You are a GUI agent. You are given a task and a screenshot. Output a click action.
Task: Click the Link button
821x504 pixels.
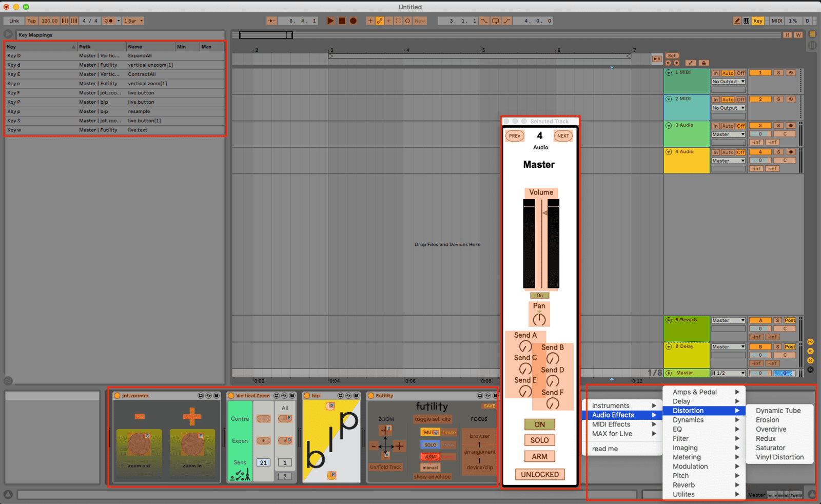(14, 21)
